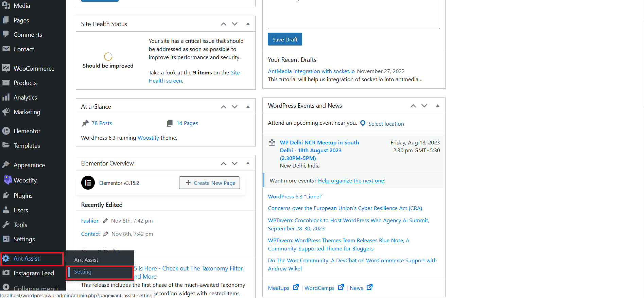Open Instagram Feed menu item
This screenshot has height=298, width=644.
[33, 273]
